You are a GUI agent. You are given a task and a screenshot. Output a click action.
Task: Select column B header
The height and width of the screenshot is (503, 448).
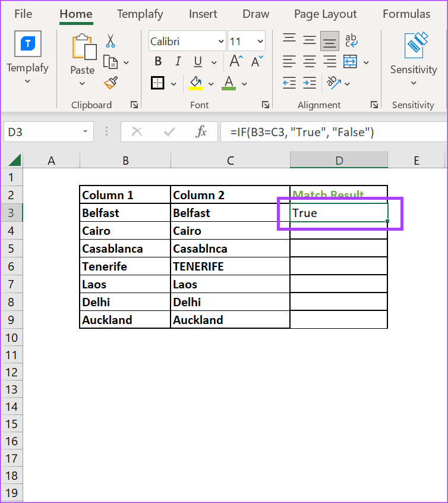click(x=125, y=160)
